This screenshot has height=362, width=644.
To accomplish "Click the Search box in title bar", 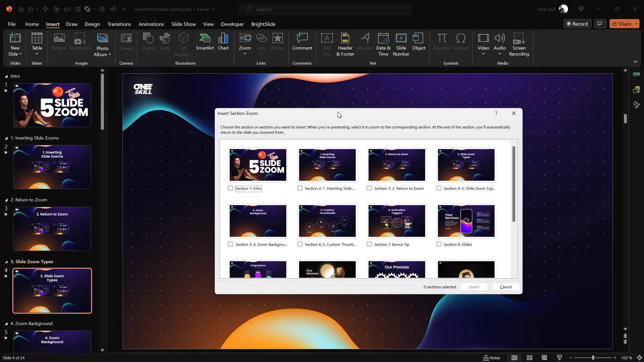I will tap(325, 9).
